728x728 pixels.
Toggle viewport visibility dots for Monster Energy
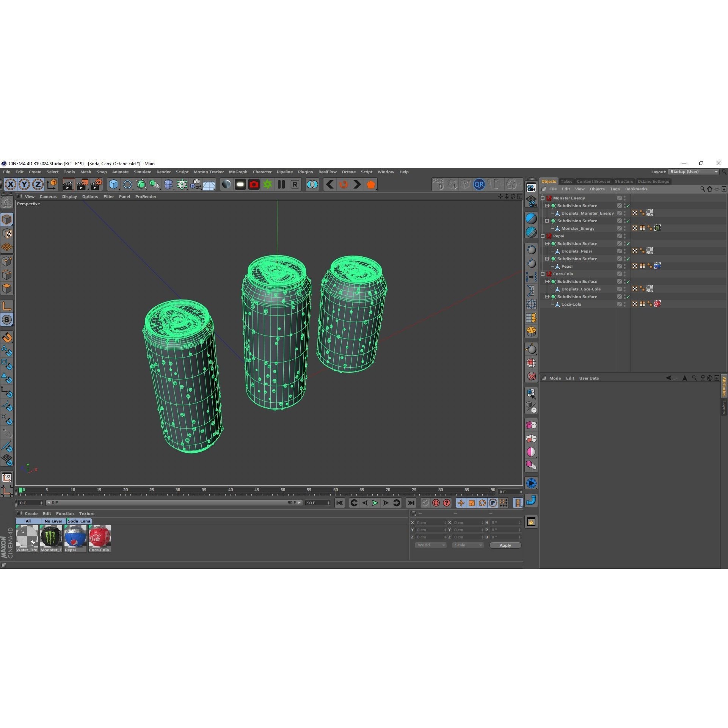[x=624, y=198]
